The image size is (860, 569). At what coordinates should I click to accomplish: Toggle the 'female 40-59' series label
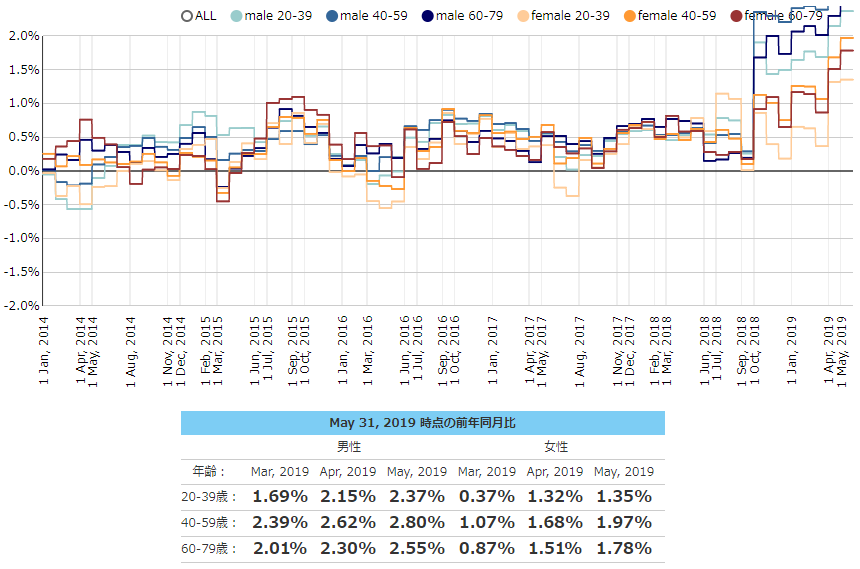click(677, 15)
